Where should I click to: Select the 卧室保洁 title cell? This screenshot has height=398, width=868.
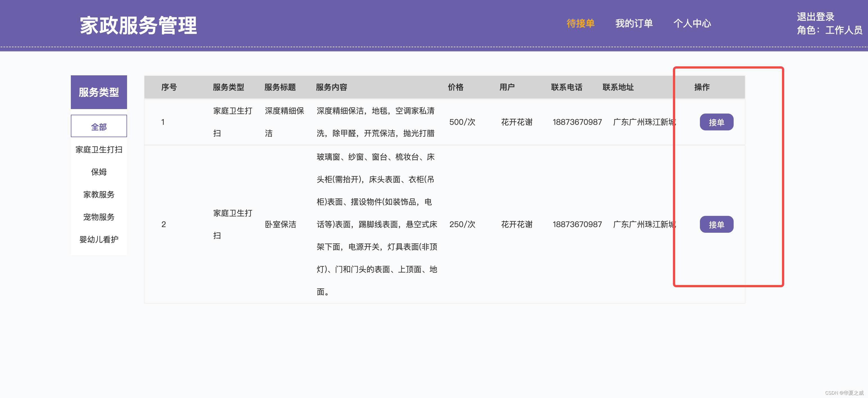[x=280, y=225]
